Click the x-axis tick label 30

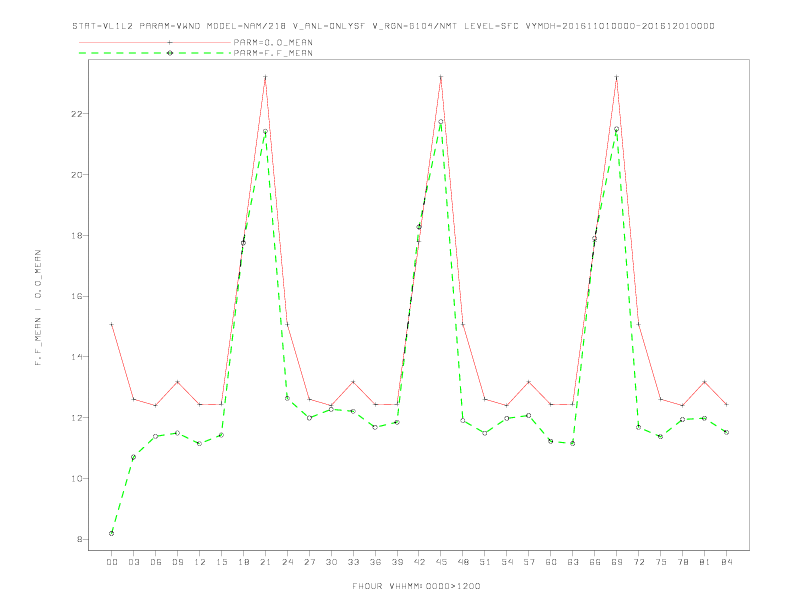pos(331,562)
